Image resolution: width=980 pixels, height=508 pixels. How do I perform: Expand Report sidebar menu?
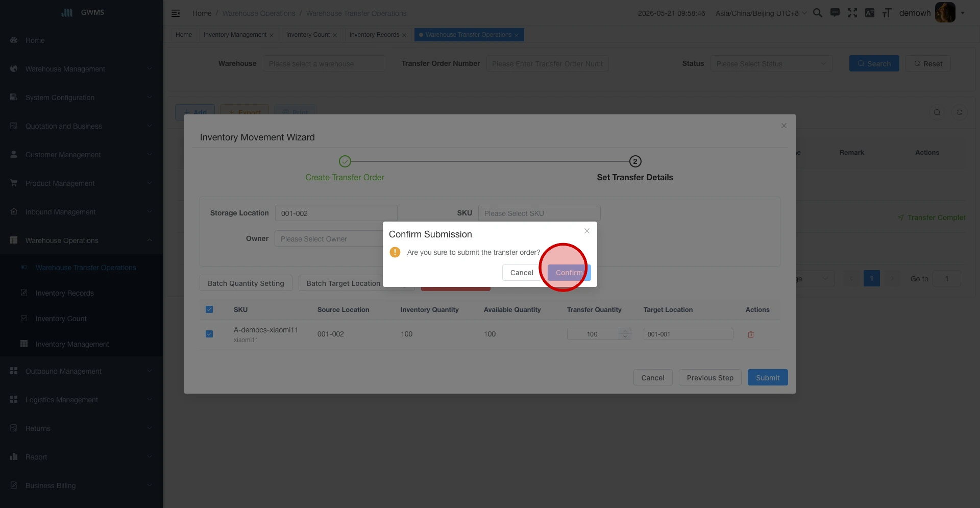click(x=81, y=457)
